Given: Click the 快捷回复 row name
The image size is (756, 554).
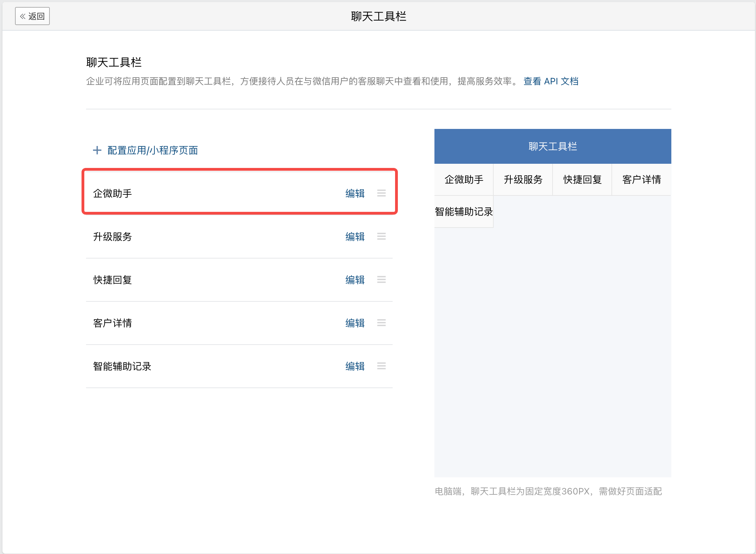Looking at the screenshot, I should pyautogui.click(x=113, y=280).
